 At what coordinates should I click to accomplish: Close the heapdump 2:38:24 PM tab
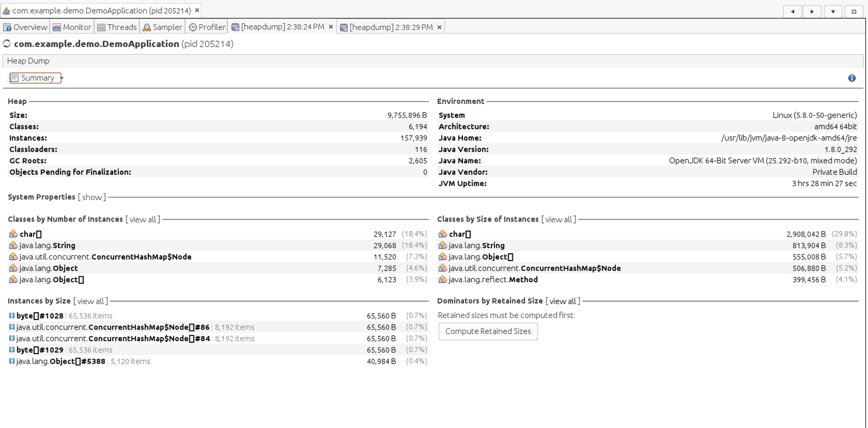coord(331,27)
